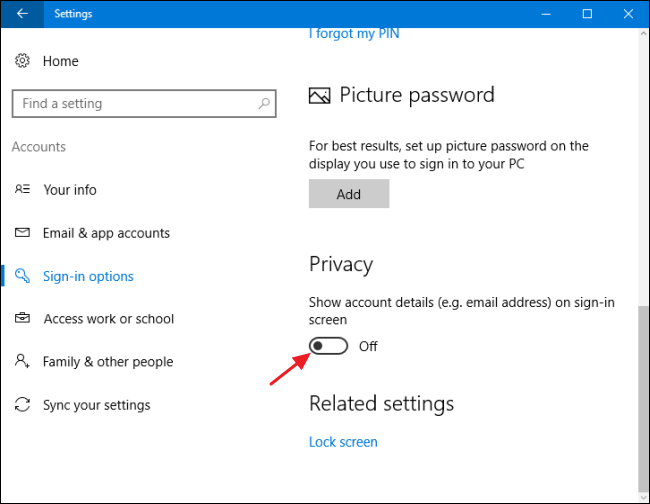Select the Your info person icon
650x504 pixels.
(x=22, y=190)
